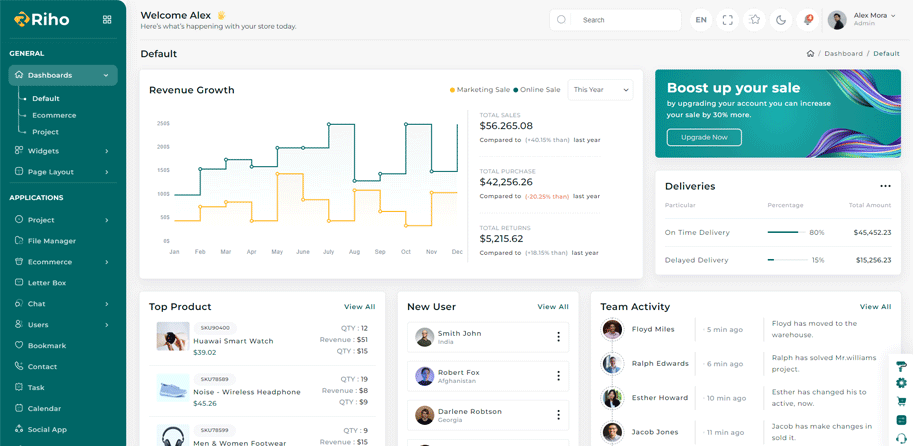Click the sidebar grid toggle icon
913x446 pixels.
tap(107, 20)
